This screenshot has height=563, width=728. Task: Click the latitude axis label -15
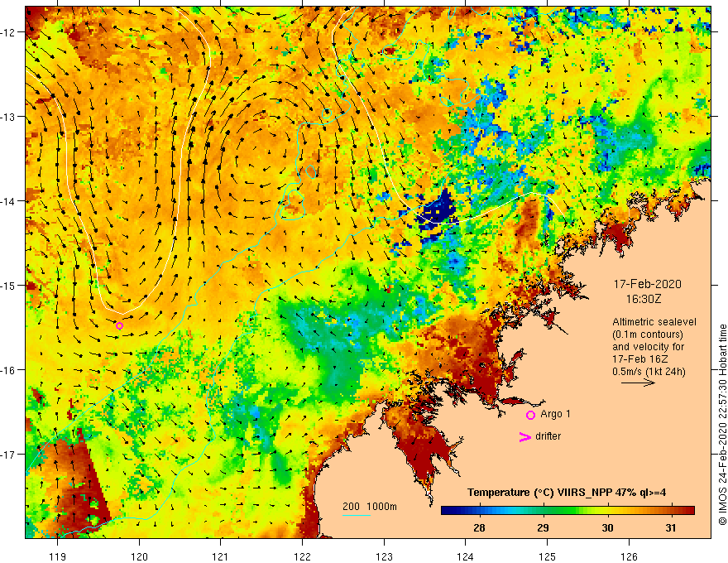coord(8,285)
